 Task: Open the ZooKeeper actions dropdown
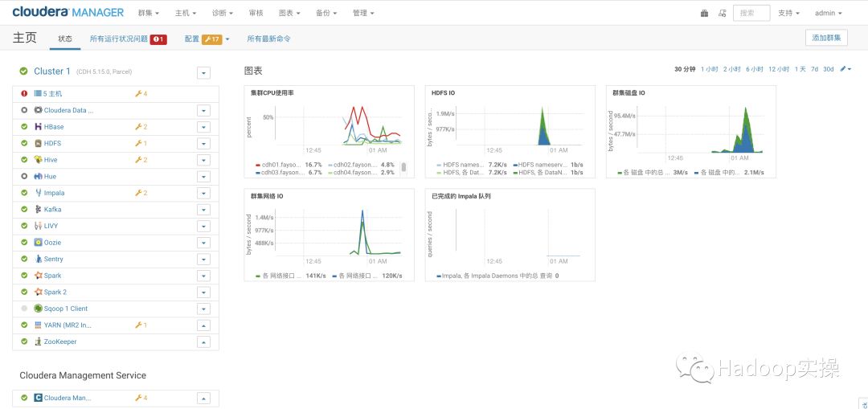pos(203,342)
